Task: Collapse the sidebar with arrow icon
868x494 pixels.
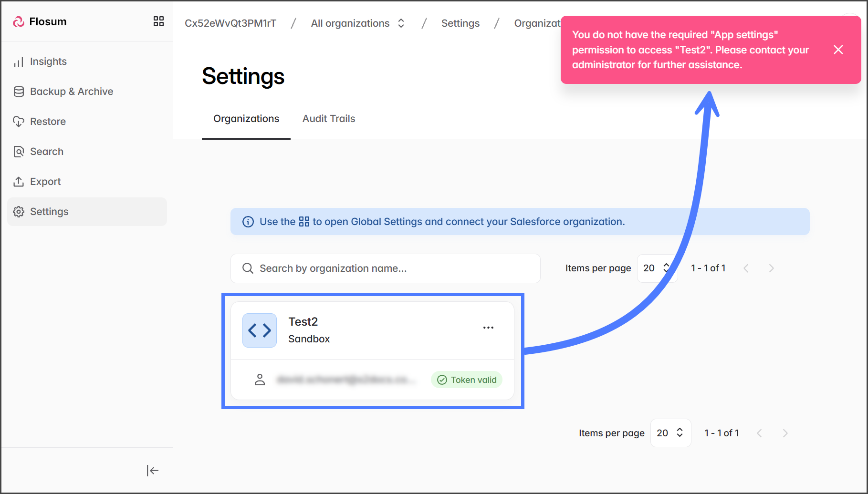Action: pos(152,471)
